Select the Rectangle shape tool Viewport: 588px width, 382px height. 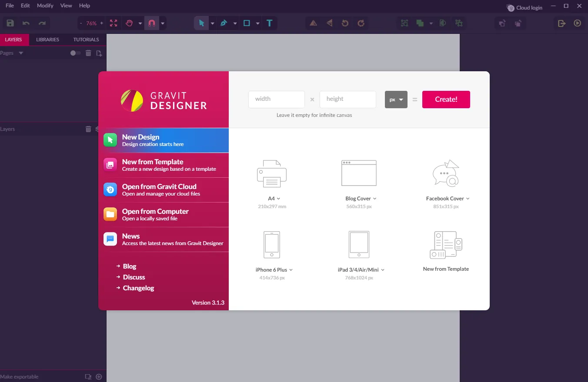point(247,23)
